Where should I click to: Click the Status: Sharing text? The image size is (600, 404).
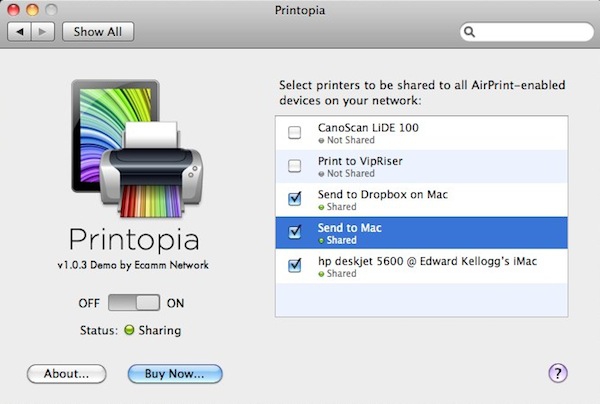click(x=130, y=330)
